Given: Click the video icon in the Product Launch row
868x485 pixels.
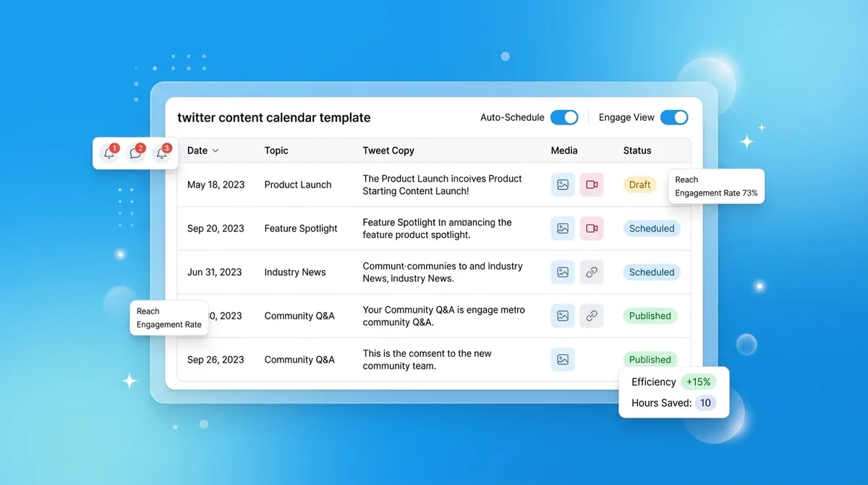Looking at the screenshot, I should click(592, 185).
